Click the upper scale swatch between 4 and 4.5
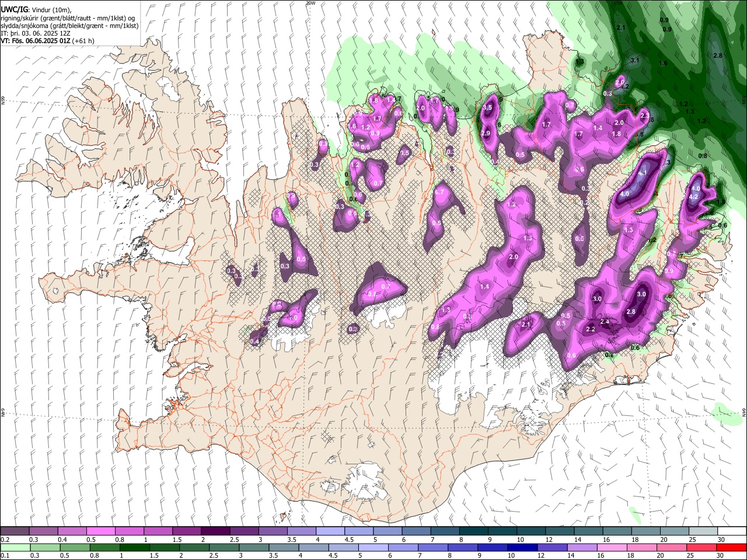Image resolution: width=747 pixels, height=560 pixels. point(330,531)
